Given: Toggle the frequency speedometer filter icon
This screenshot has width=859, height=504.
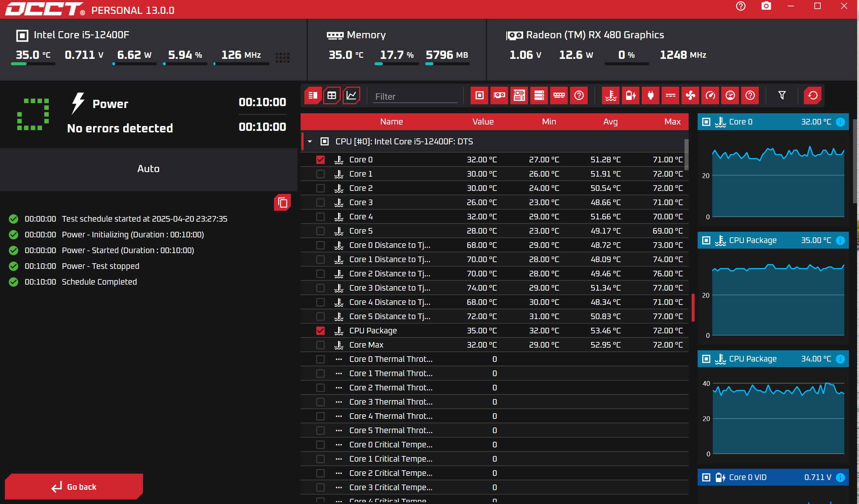Looking at the screenshot, I should coord(710,95).
